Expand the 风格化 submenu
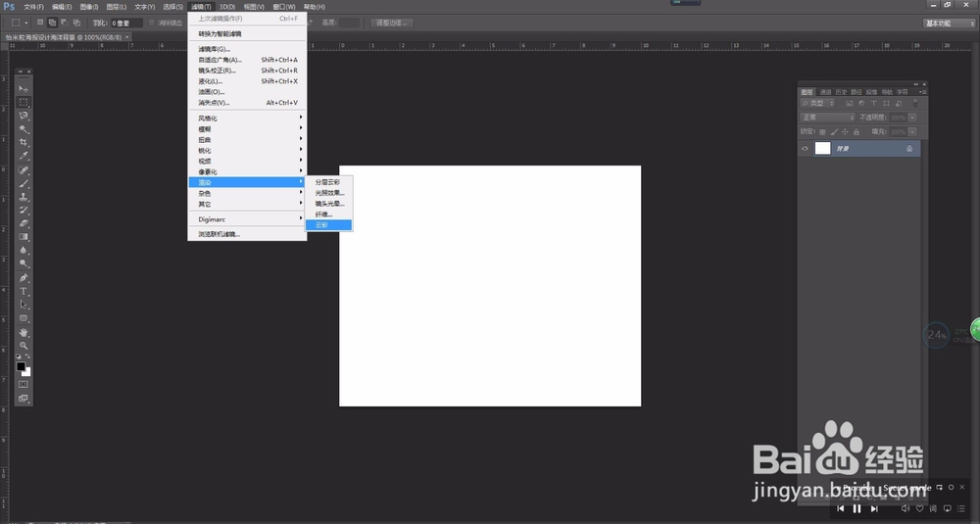980x524 pixels. pos(247,119)
